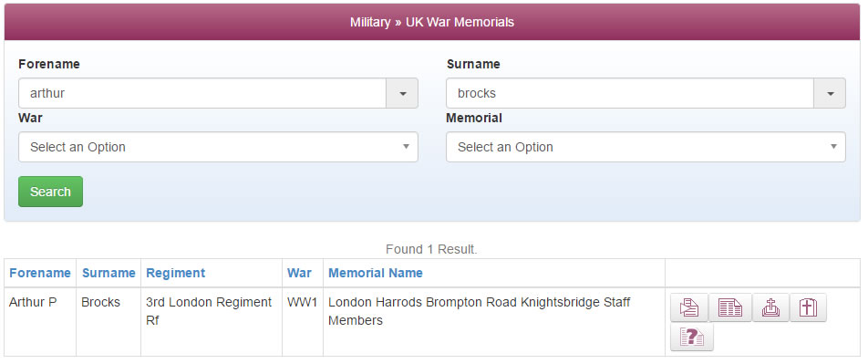868x364 pixels.
Task: View the tabular transcript page icon
Action: [x=730, y=307]
